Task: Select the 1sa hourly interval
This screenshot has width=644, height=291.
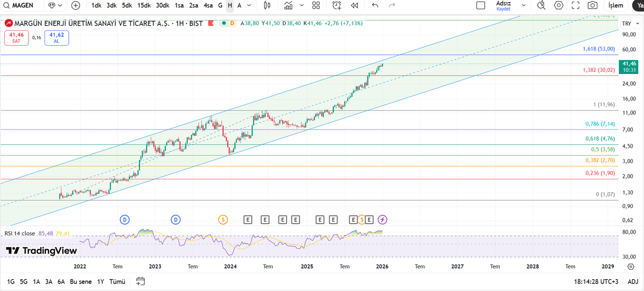Action: pyautogui.click(x=179, y=5)
